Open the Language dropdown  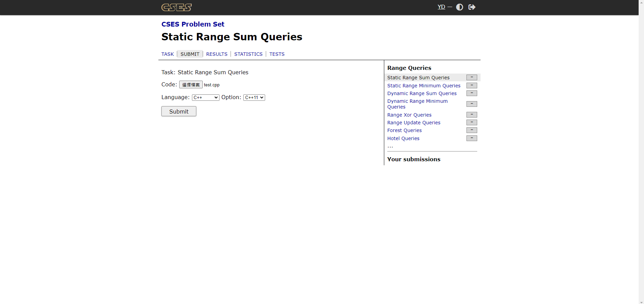pyautogui.click(x=205, y=97)
